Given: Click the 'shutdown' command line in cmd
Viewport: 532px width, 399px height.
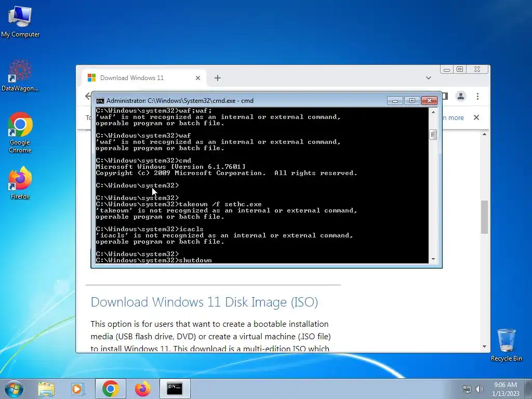Looking at the screenshot, I should click(154, 260).
